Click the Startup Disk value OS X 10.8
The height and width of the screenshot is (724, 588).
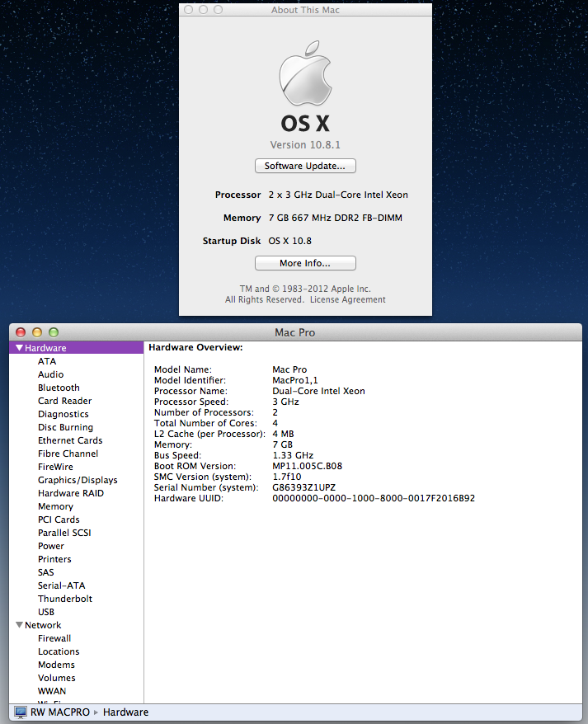coord(290,241)
